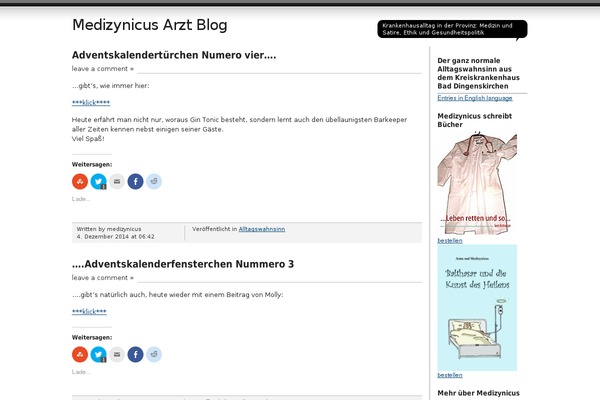Screen dimensions: 600x400
Task: Open the Medizynicus Arzt Blog title
Action: coord(150,25)
